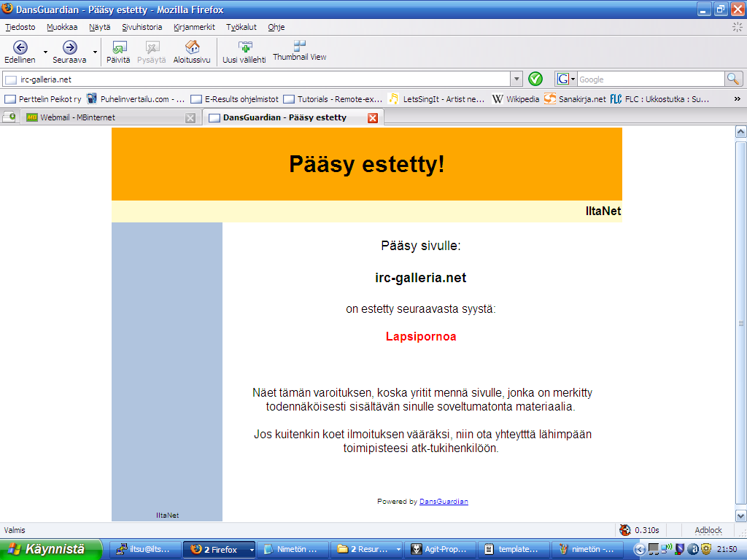Click the blue shield tray icon

point(680,549)
